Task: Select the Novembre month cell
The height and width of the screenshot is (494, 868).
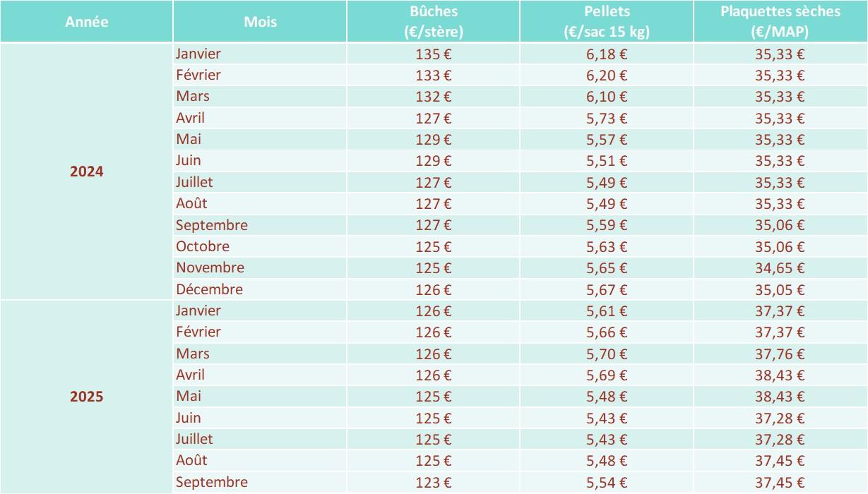Action: 210,267
